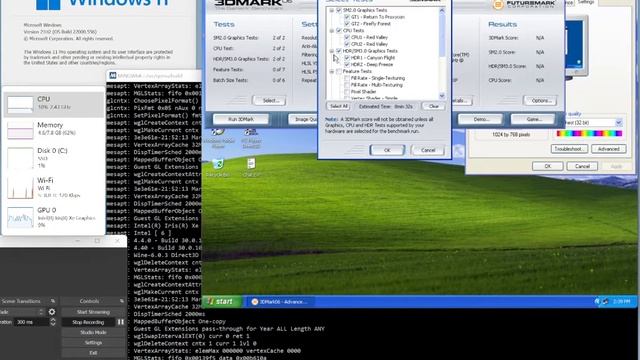Click Cancel in Display Properties window
This screenshot has height=360, width=640.
(582, 166)
